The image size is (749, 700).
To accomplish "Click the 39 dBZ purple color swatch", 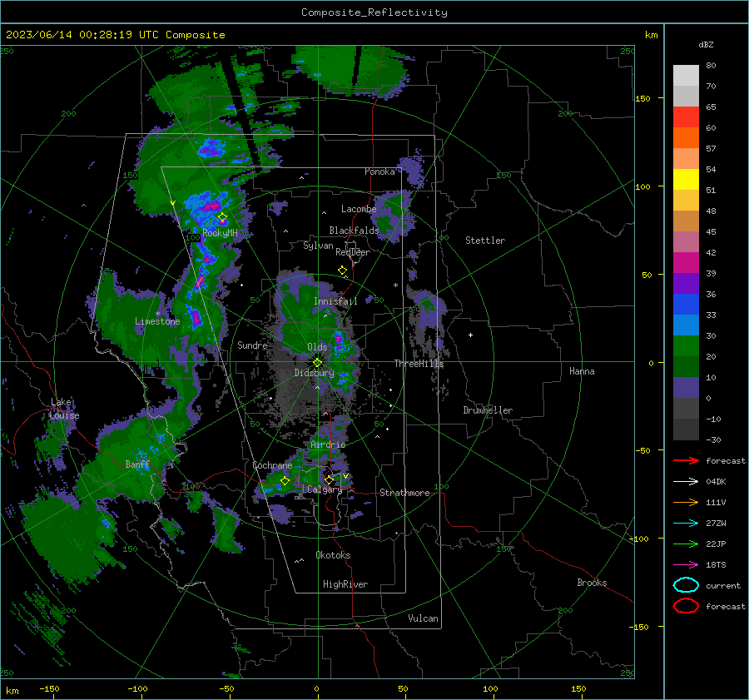I will 686,283.
